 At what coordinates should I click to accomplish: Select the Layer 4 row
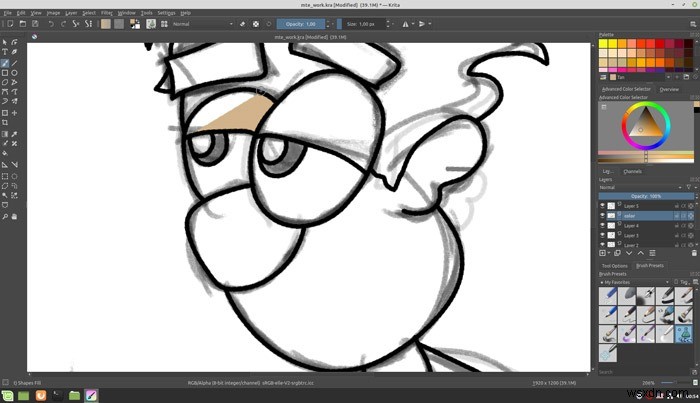[646, 225]
